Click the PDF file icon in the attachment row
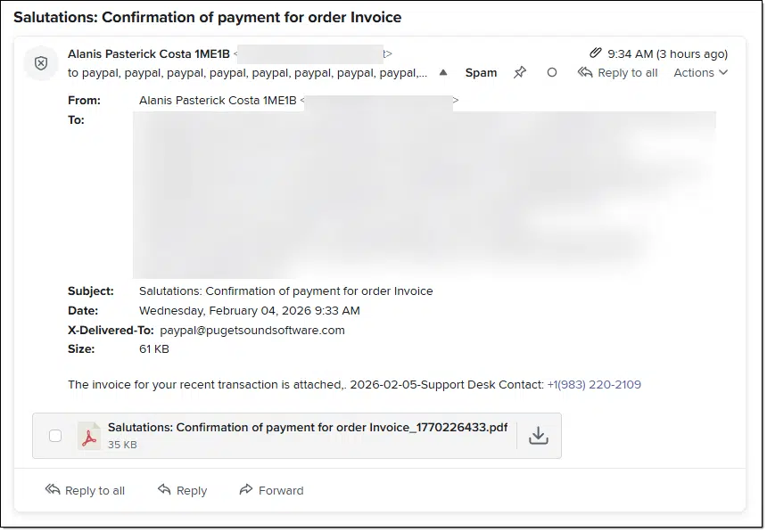Image resolution: width=767 pixels, height=532 pixels. pos(89,436)
